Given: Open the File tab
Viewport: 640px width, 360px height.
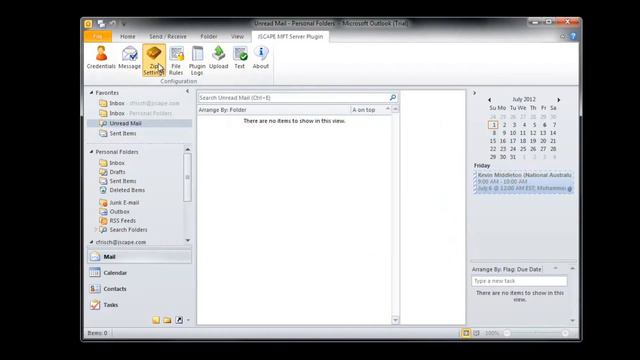Looking at the screenshot, I should point(98,36).
